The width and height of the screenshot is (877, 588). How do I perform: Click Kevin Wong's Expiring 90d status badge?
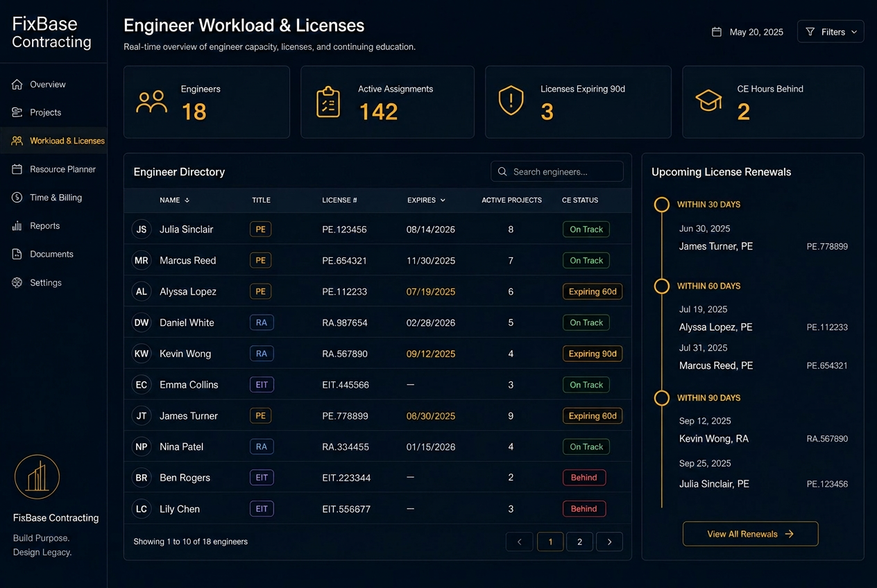(x=593, y=354)
